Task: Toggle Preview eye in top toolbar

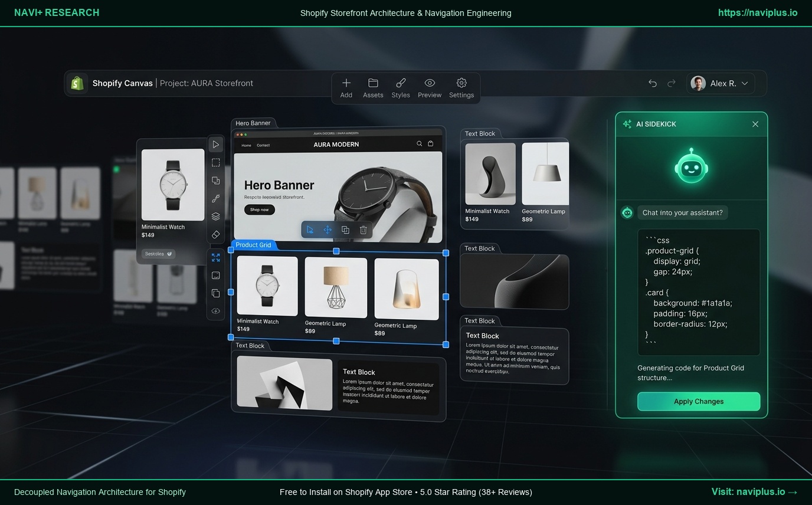Action: (x=430, y=83)
